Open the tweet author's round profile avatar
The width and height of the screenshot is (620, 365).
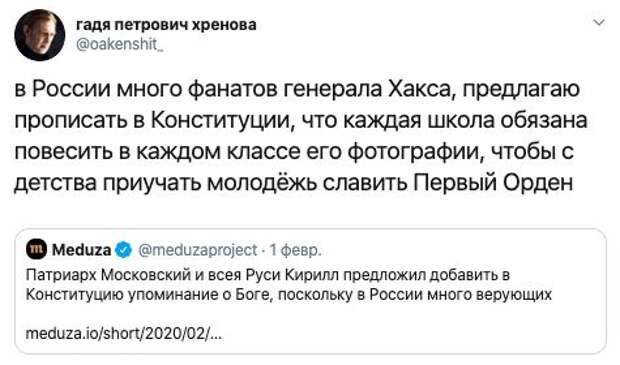point(40,35)
